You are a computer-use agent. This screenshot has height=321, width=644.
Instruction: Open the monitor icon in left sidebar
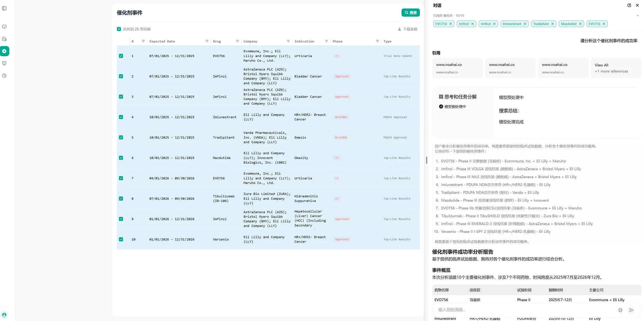coord(4,63)
